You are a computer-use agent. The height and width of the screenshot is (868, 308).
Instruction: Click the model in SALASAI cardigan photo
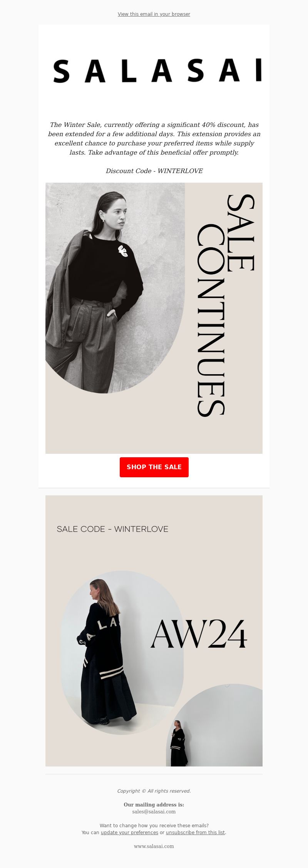point(122,653)
